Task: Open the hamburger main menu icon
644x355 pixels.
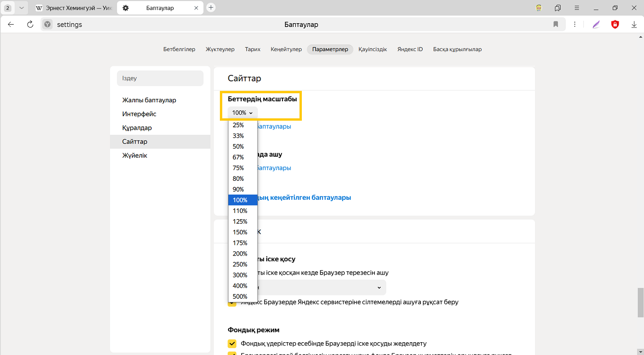Action: click(577, 8)
